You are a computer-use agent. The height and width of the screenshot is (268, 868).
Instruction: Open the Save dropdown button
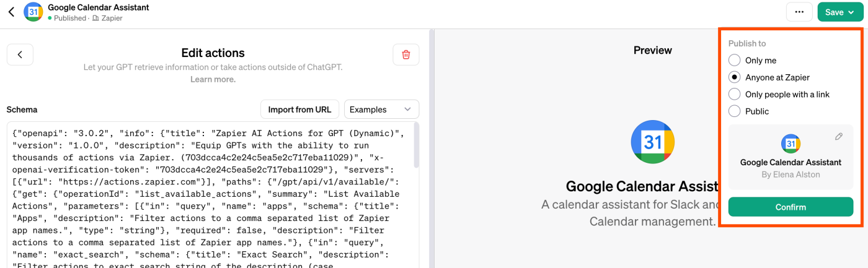840,12
